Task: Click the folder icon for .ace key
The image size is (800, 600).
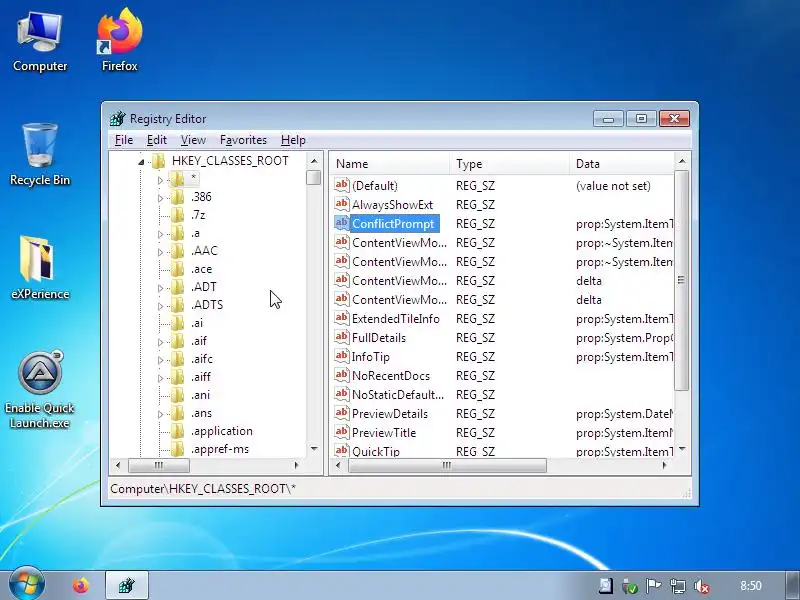Action: [x=177, y=269]
